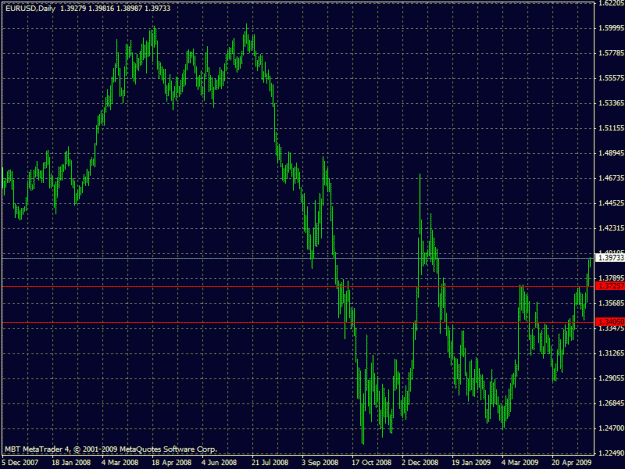Click the 19 Jan 2009 date label
The image size is (625, 469).
pyautogui.click(x=471, y=463)
